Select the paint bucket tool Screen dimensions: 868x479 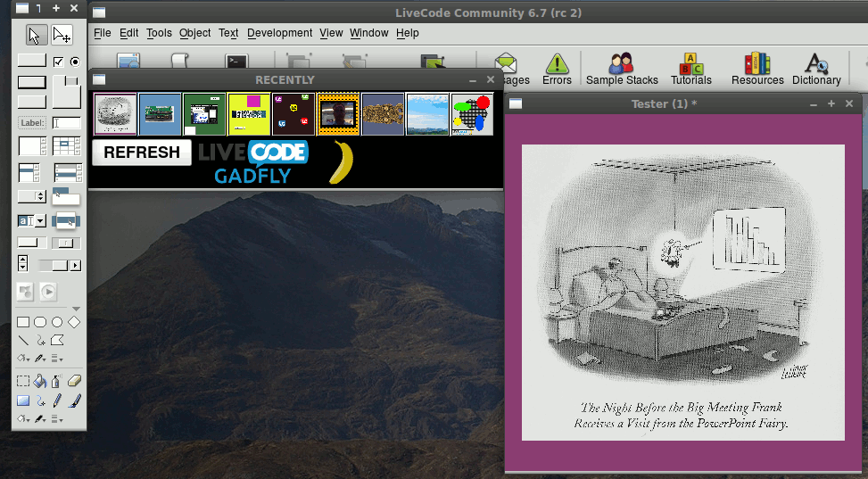click(x=40, y=382)
